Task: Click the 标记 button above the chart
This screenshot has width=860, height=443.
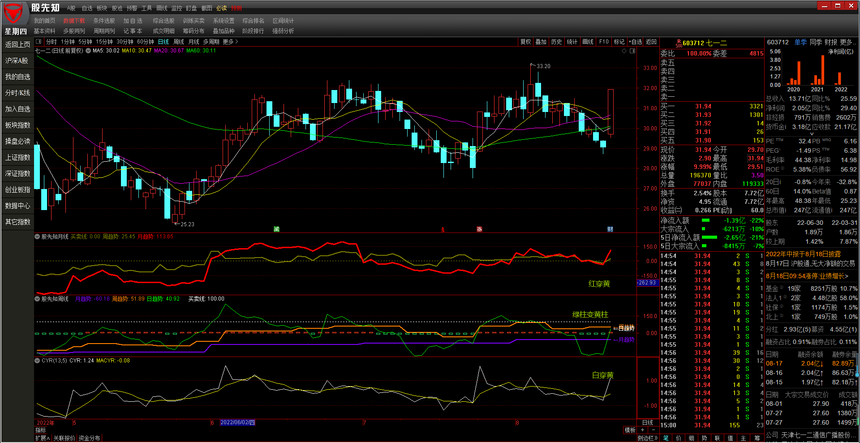Action: coord(619,42)
